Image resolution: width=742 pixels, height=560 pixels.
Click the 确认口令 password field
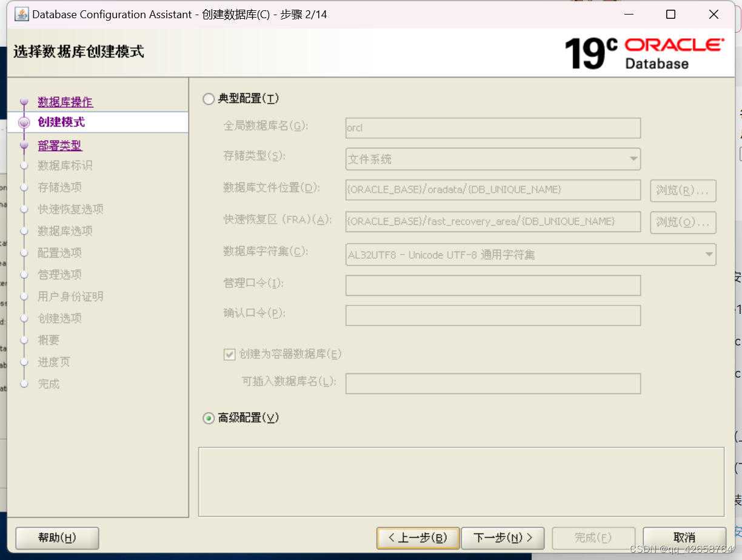click(x=493, y=315)
